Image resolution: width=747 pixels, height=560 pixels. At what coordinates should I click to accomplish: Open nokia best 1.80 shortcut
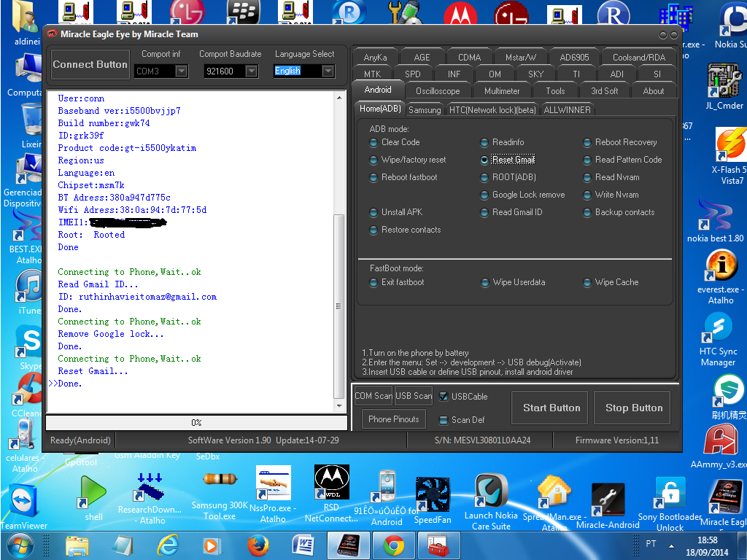[x=715, y=220]
